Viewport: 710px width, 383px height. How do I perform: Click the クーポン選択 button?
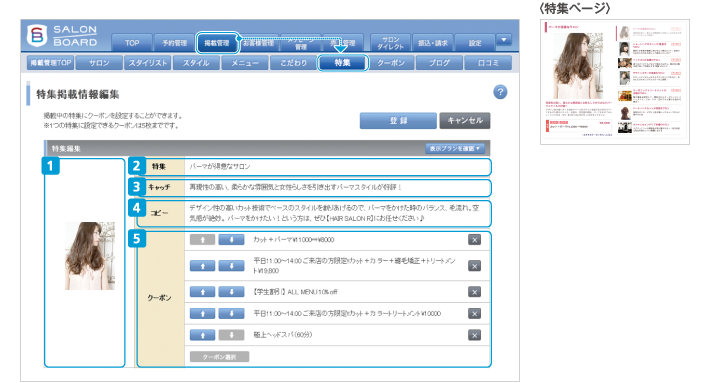[x=219, y=357]
